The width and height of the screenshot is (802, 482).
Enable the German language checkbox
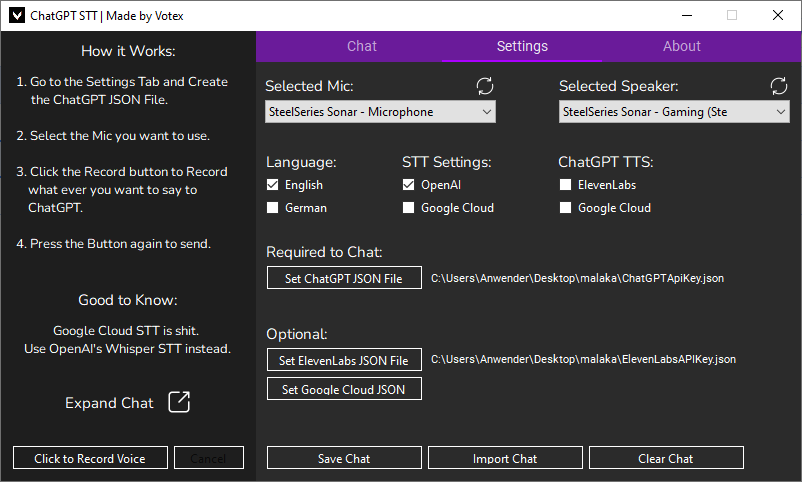click(x=273, y=208)
